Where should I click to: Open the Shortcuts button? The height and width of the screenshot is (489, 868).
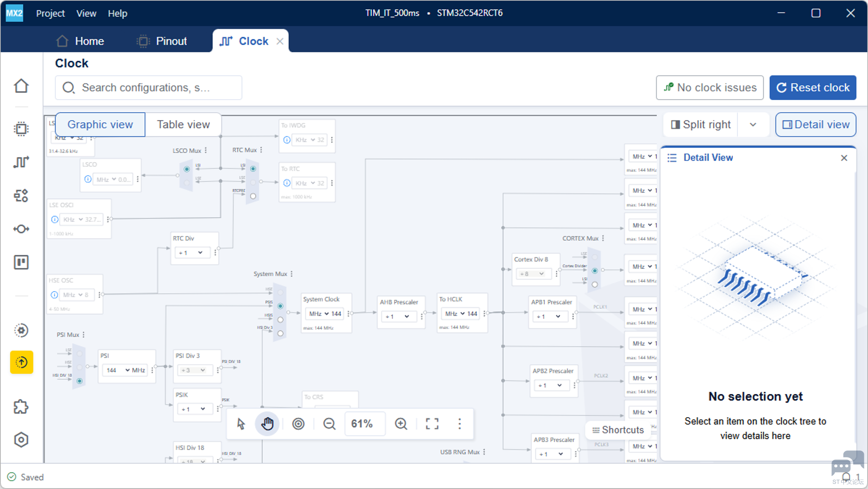pos(618,430)
